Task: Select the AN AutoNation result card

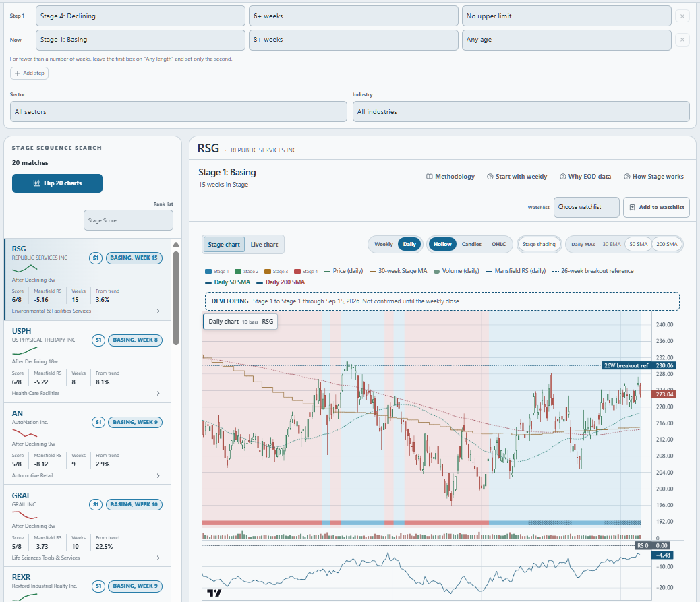Action: pos(88,444)
